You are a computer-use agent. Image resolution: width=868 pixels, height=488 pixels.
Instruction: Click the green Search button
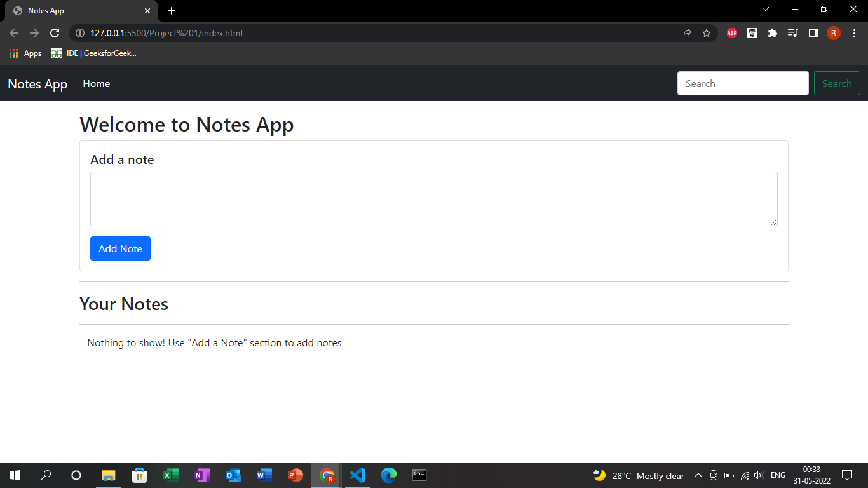(x=837, y=83)
